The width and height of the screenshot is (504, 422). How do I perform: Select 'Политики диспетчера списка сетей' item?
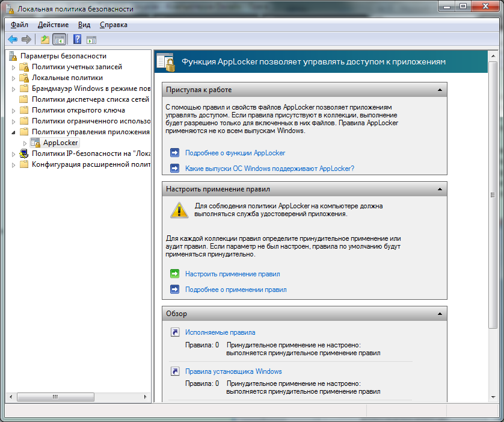[x=90, y=99]
